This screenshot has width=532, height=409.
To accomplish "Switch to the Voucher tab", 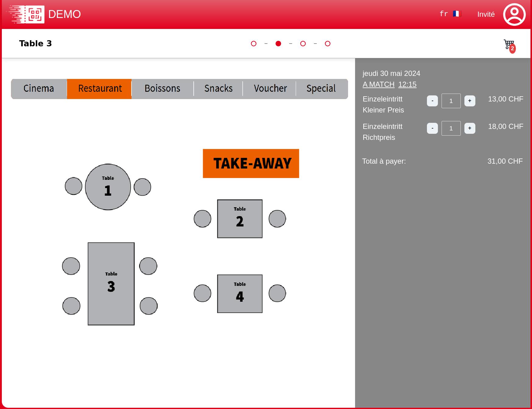I will click(x=270, y=89).
